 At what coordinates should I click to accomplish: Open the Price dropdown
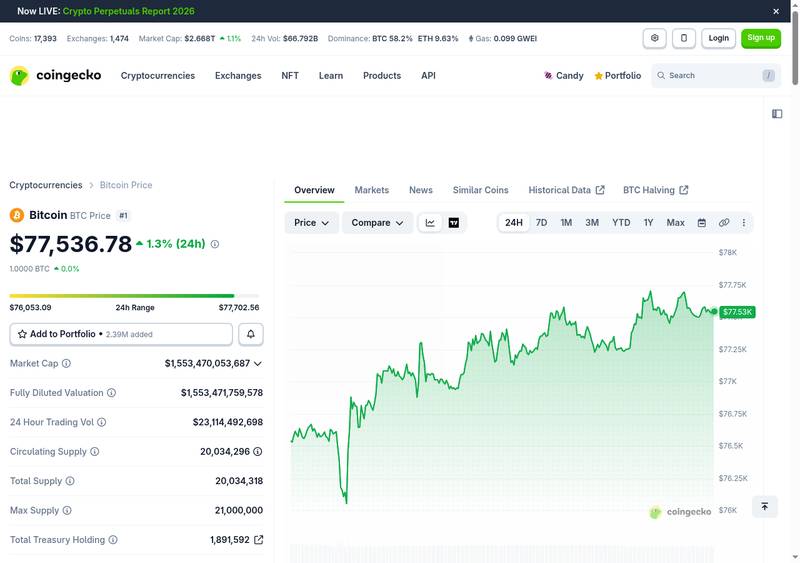coord(311,223)
